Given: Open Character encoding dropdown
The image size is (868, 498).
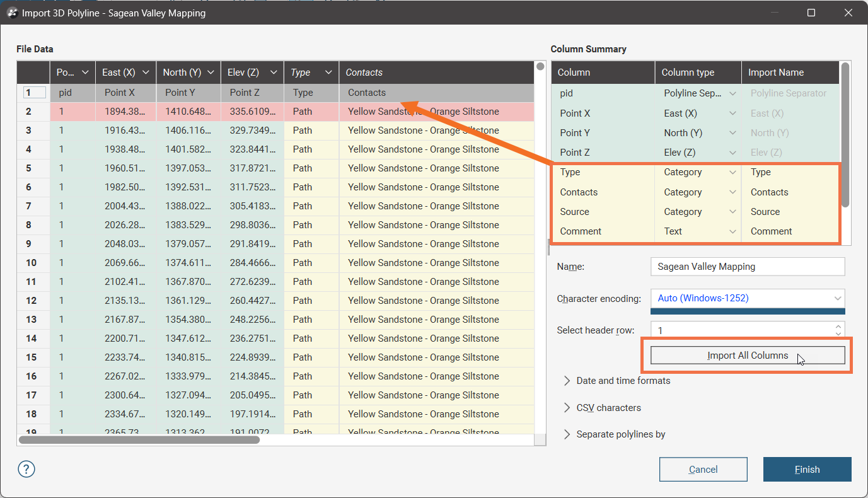Looking at the screenshot, I should (837, 298).
